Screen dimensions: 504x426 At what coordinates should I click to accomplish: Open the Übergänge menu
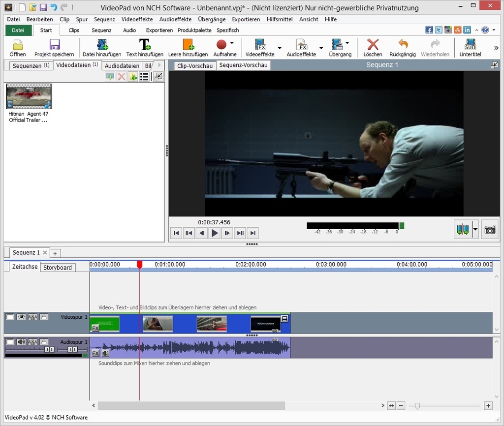(x=212, y=19)
